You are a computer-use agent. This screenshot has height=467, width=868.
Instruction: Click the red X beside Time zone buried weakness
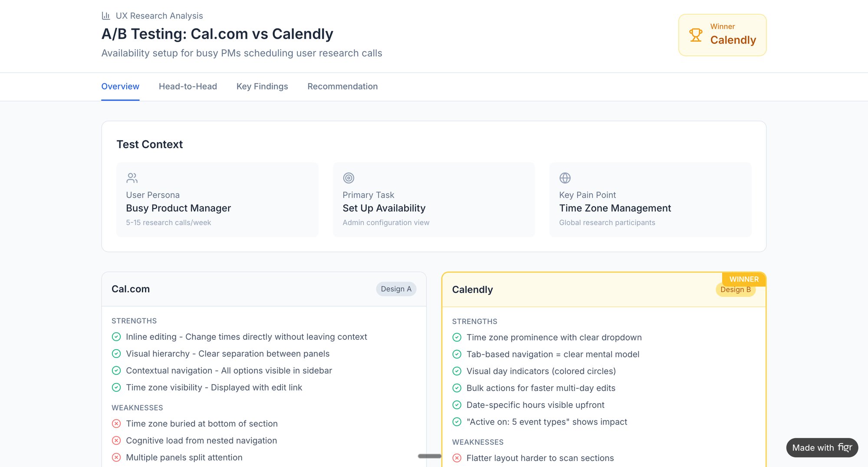click(x=116, y=423)
